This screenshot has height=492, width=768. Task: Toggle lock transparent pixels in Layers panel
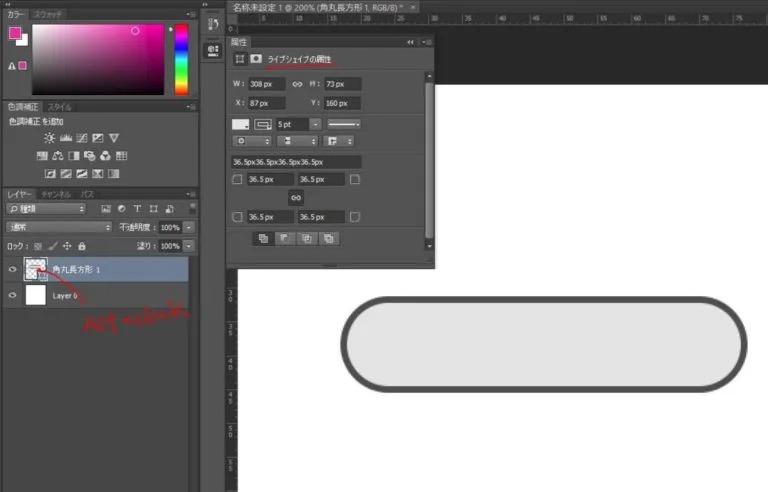click(39, 246)
